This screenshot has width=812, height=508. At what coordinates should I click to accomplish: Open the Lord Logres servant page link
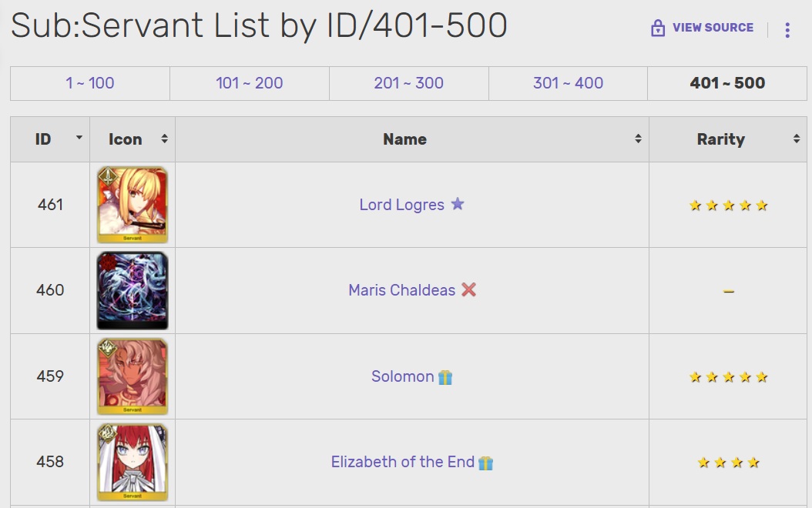pyautogui.click(x=401, y=205)
